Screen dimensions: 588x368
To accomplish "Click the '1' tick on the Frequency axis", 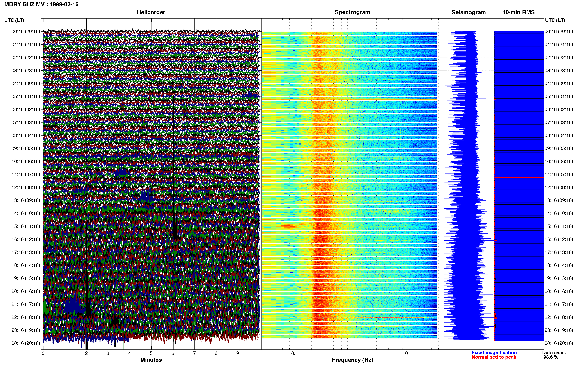I will point(350,353).
